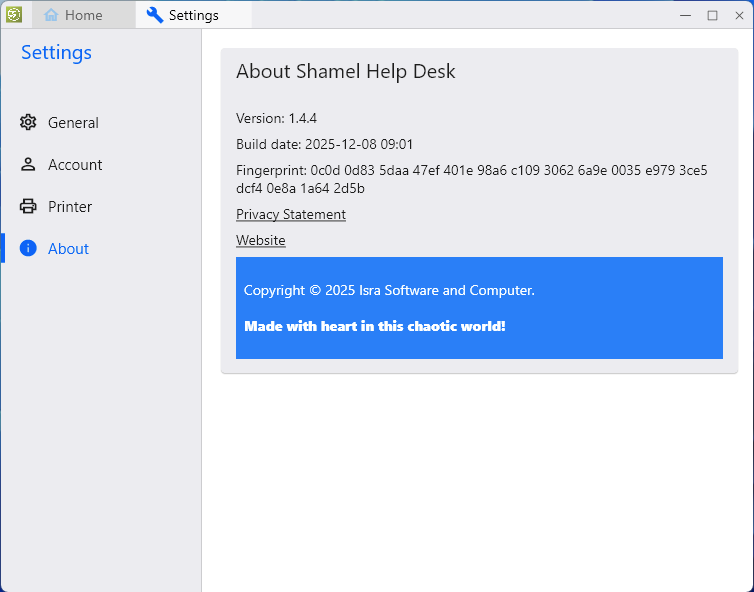754x592 pixels.
Task: Go to the Account settings section
Action: pyautogui.click(x=75, y=165)
